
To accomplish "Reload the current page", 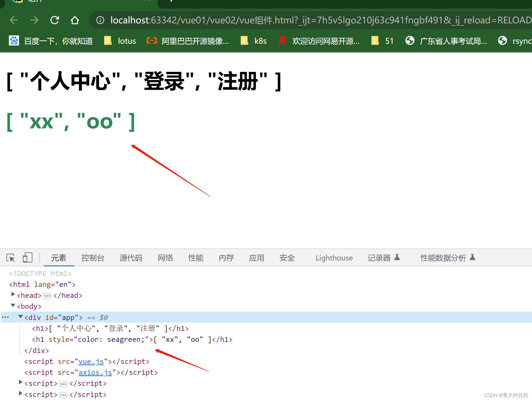I will coord(55,20).
